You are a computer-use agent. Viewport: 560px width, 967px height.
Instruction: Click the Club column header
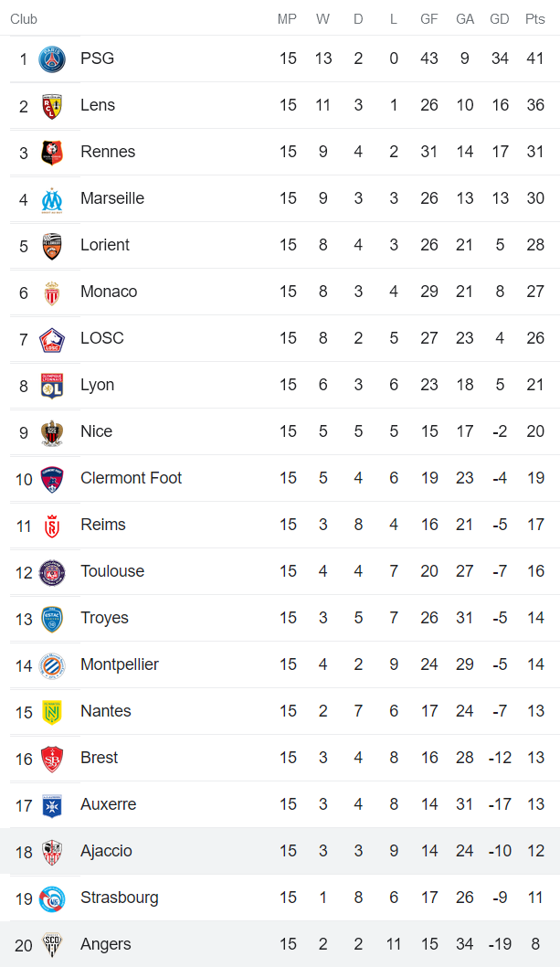pyautogui.click(x=24, y=19)
